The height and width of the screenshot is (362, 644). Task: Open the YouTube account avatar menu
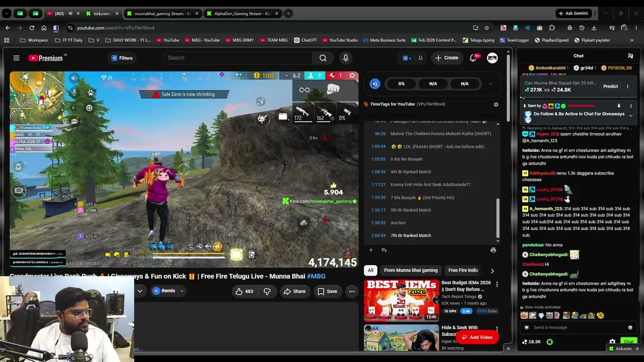[492, 58]
